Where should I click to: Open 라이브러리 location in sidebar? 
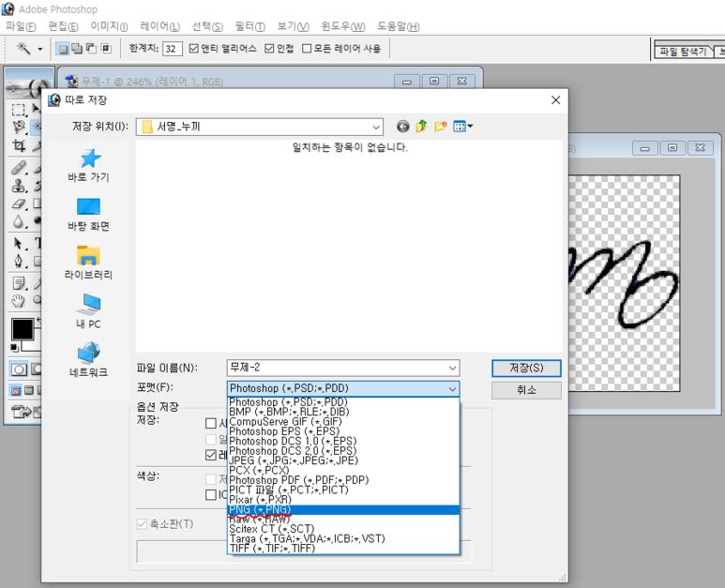(88, 263)
